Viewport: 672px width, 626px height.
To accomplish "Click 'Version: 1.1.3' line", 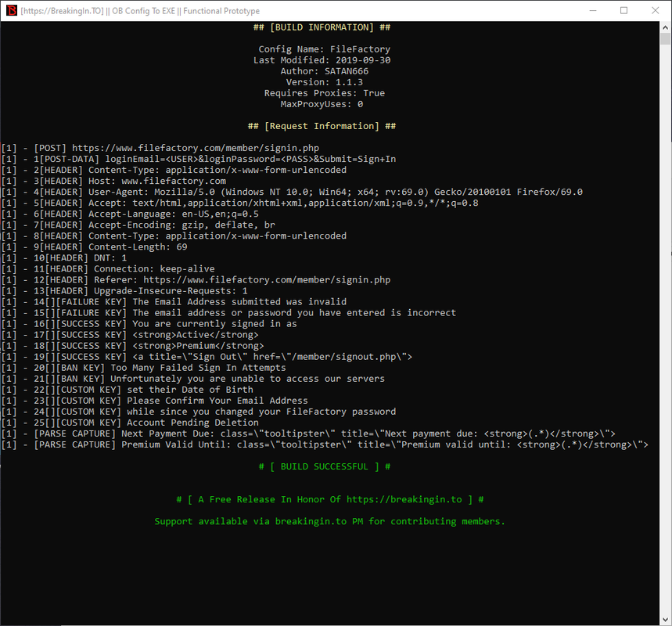I will pyautogui.click(x=325, y=82).
